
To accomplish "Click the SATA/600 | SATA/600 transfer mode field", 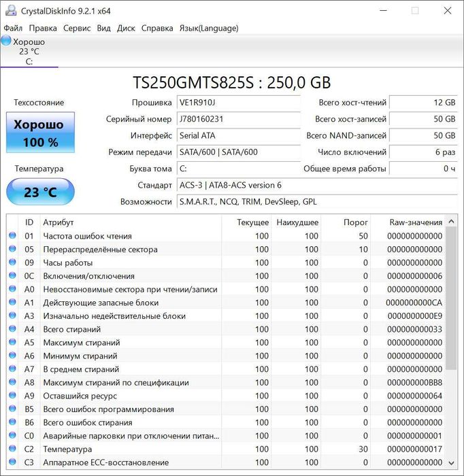I will point(238,152).
